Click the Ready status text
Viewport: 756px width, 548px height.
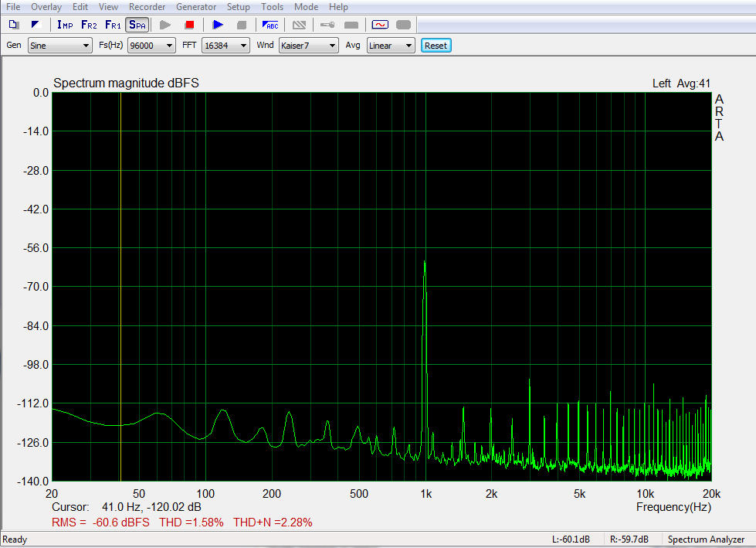click(x=15, y=539)
